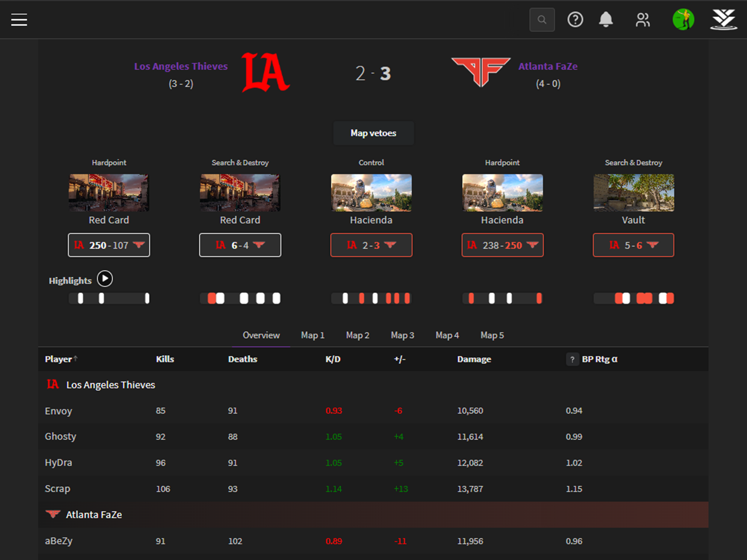Click the Atlanta FaZe group header text
This screenshot has height=560, width=747.
pos(94,514)
